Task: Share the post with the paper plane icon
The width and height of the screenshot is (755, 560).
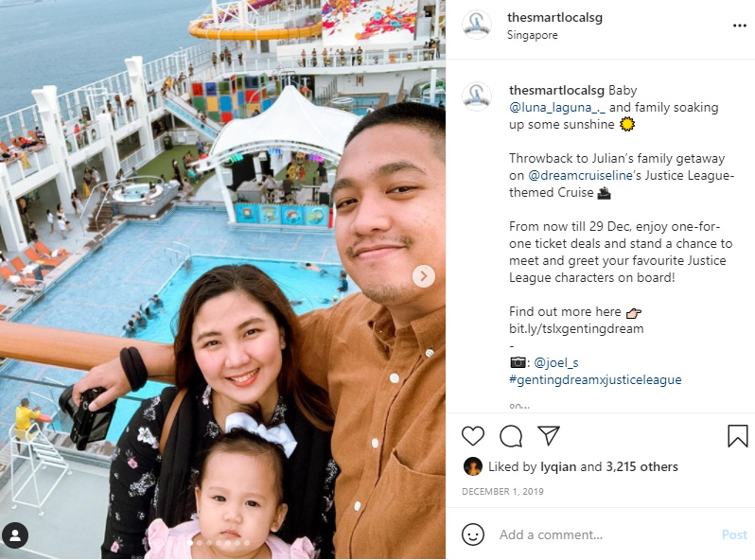Action: pos(549,435)
